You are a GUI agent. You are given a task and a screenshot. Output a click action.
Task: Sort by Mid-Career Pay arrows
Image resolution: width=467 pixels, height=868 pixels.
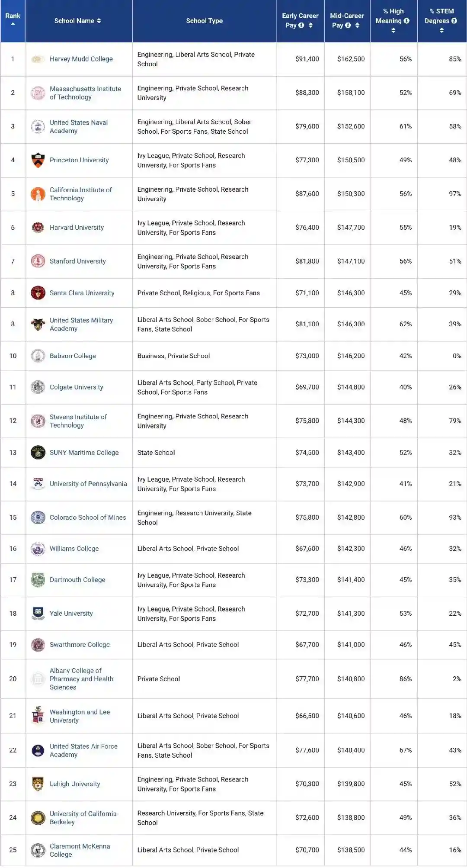357,26
